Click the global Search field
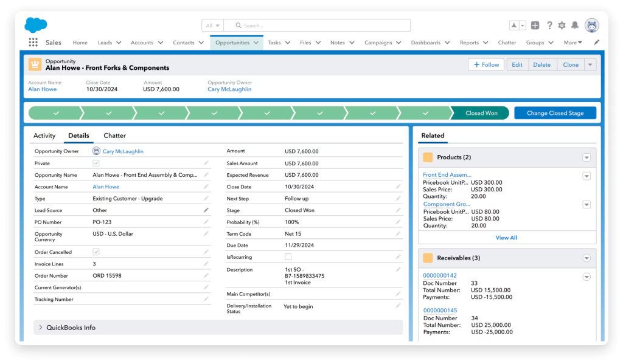The image size is (623, 364). (317, 26)
